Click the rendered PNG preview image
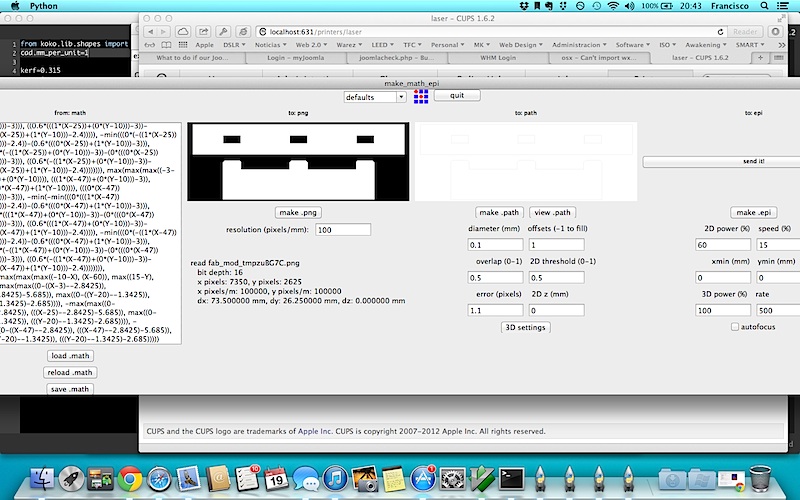The width and height of the screenshot is (800, 500). pyautogui.click(x=298, y=161)
